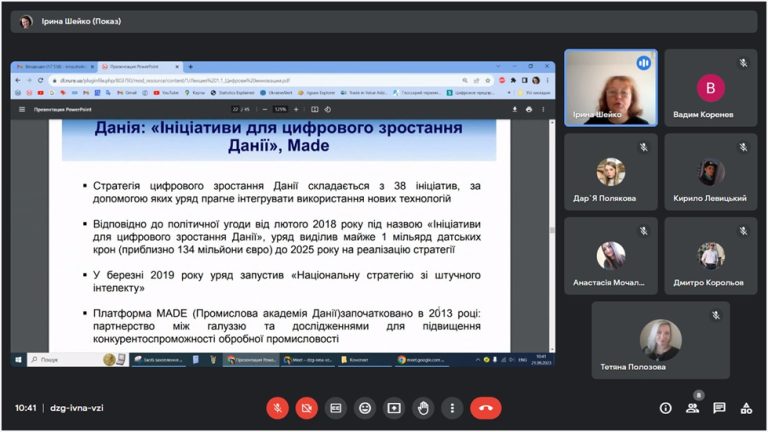The image size is (768, 432).
Task: Click PDF page number field 22
Action: [x=235, y=109]
